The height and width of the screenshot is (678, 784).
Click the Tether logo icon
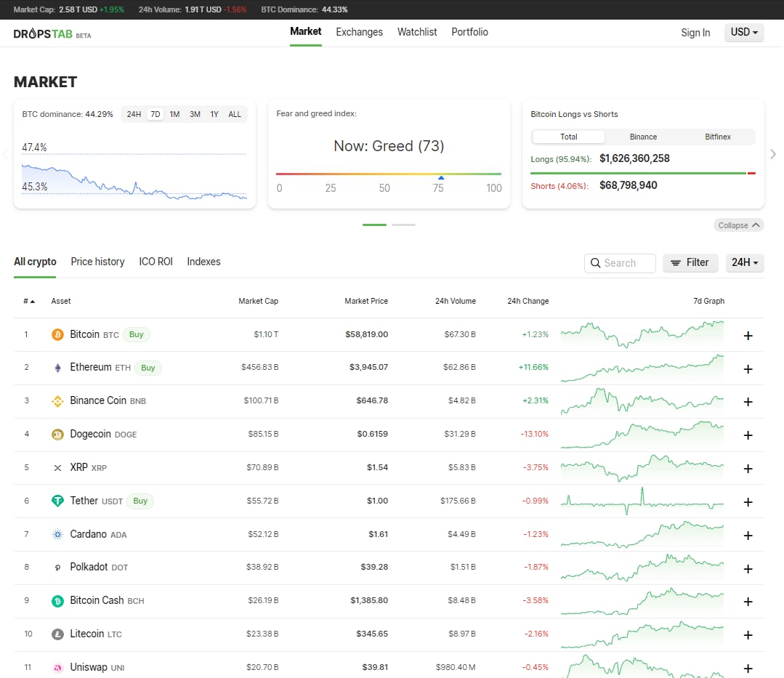(x=57, y=501)
